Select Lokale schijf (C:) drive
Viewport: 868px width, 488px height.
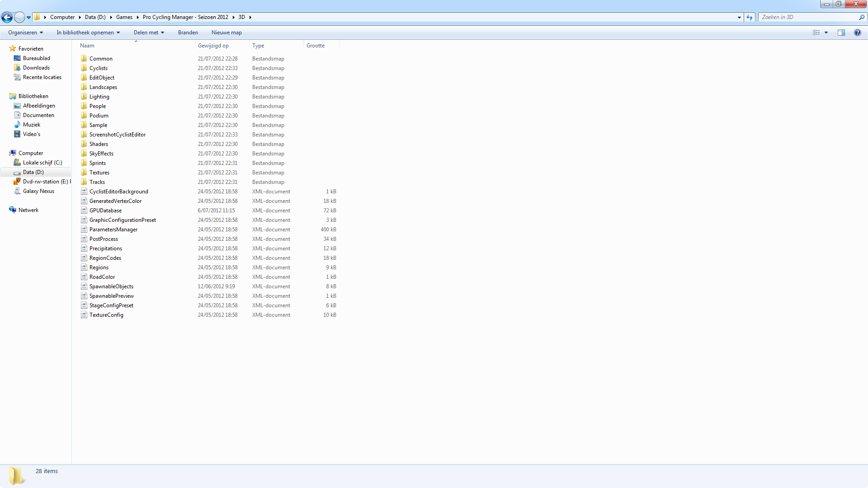(x=42, y=163)
